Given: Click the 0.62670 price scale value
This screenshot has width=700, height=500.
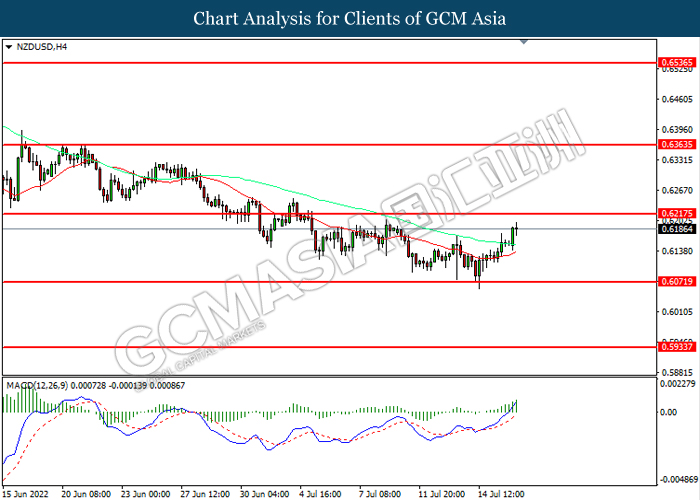Looking at the screenshot, I should (x=677, y=191).
